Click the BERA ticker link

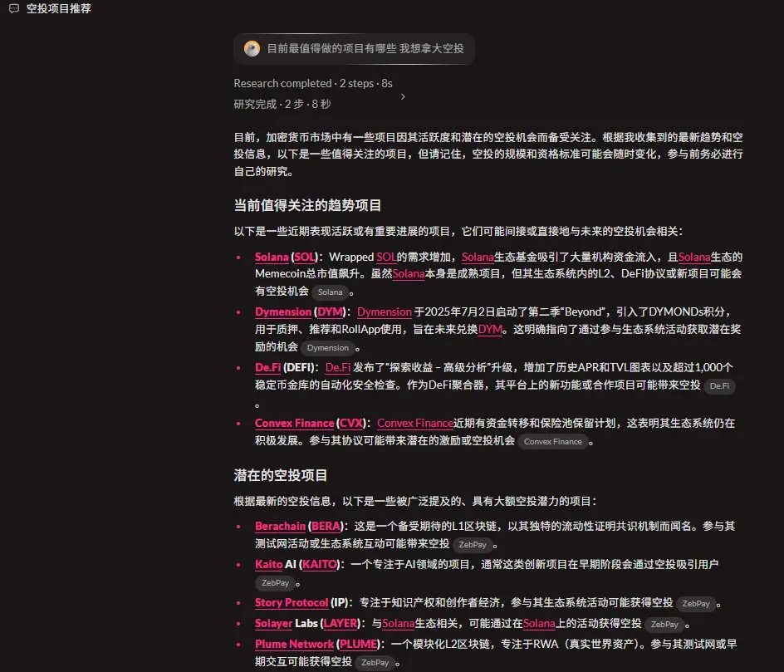(326, 527)
